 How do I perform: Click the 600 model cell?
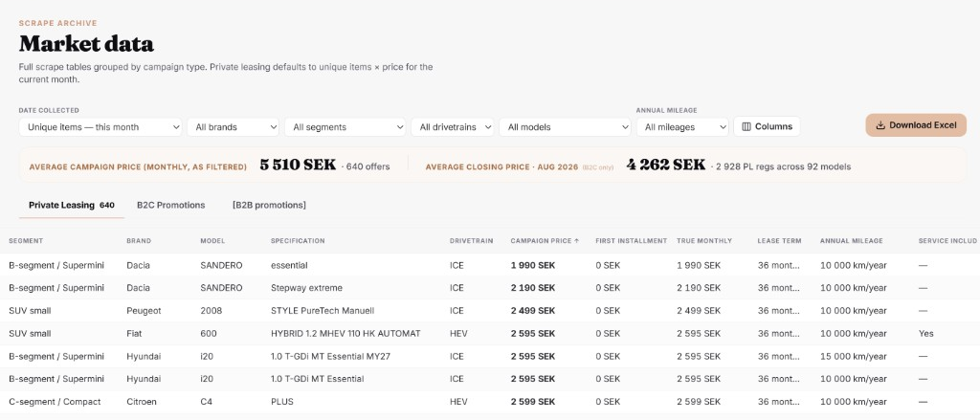click(208, 334)
